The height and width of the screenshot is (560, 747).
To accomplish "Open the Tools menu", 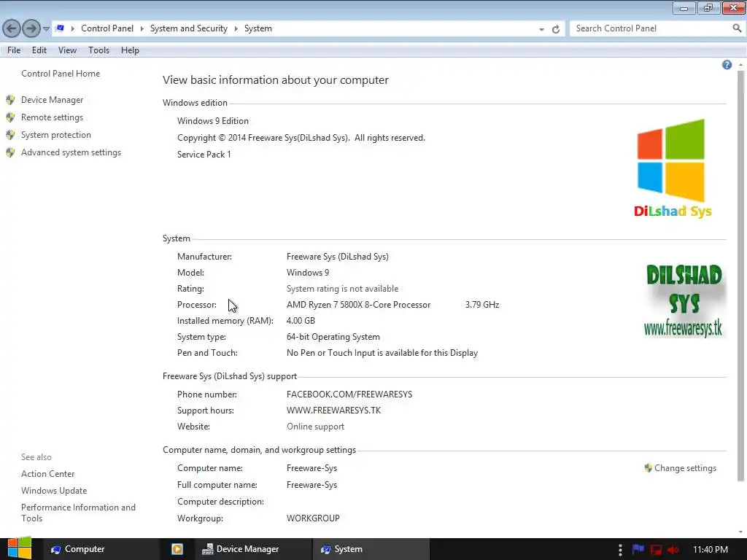I will coord(98,50).
